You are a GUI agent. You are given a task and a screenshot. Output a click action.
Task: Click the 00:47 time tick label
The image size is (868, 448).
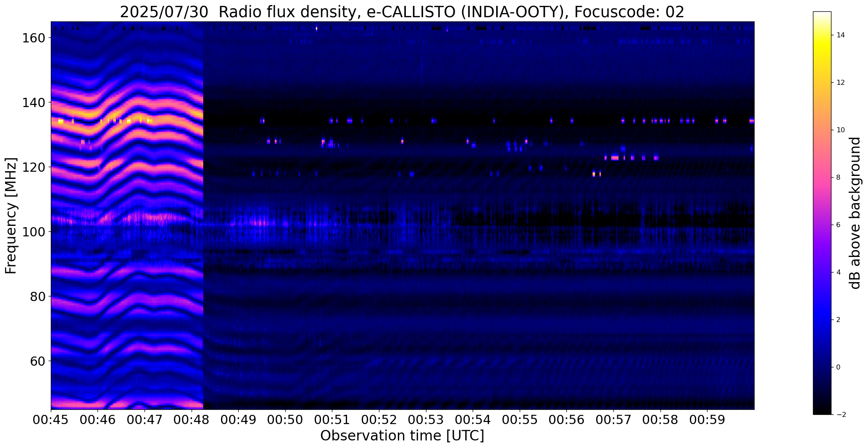click(145, 419)
